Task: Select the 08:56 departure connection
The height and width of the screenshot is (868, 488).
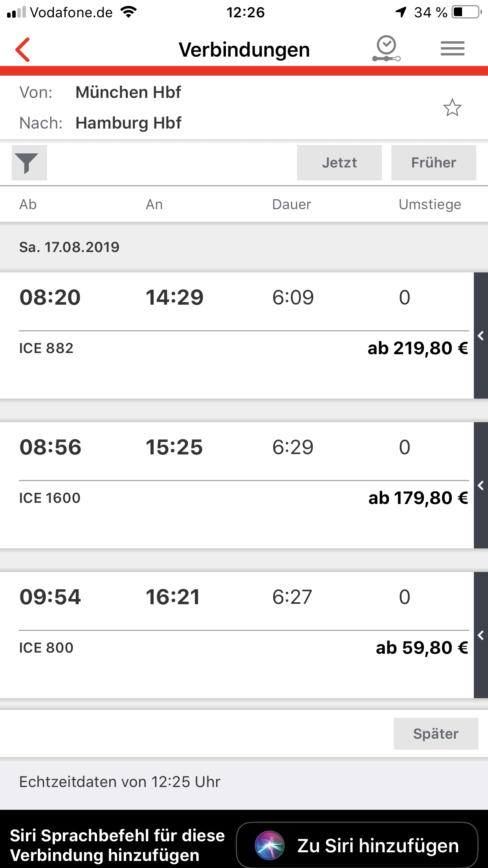Action: point(50,447)
